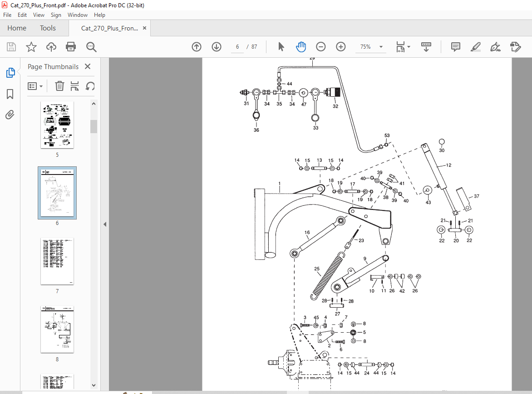Switch to the Tools tab

point(48,28)
